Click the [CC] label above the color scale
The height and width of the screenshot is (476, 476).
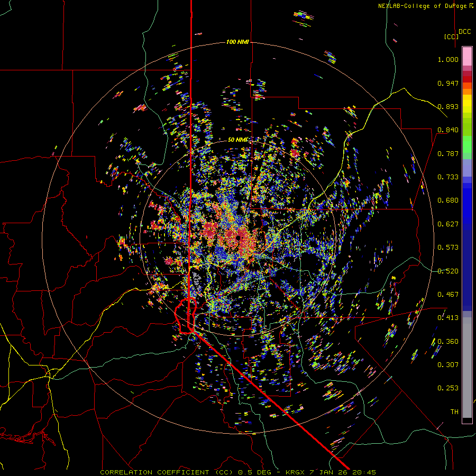(451, 36)
